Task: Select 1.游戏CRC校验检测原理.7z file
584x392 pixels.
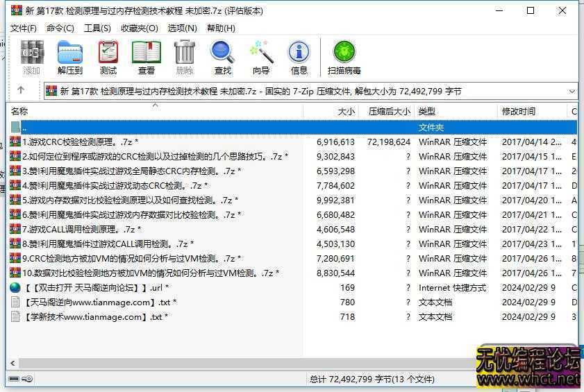Action: coord(80,142)
